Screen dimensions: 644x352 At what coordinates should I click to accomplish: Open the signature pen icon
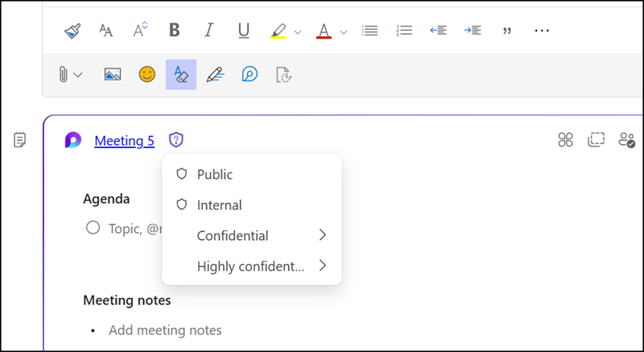[216, 74]
